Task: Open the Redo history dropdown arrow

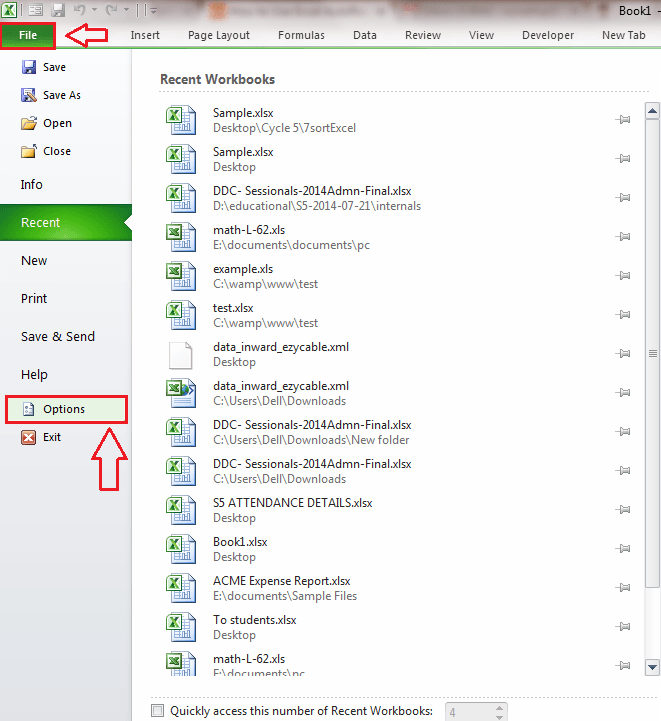Action: click(x=126, y=10)
